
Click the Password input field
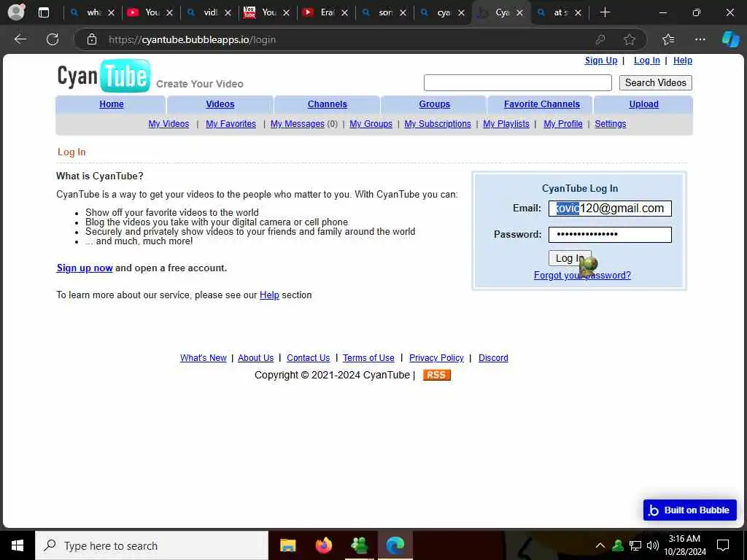(x=610, y=234)
